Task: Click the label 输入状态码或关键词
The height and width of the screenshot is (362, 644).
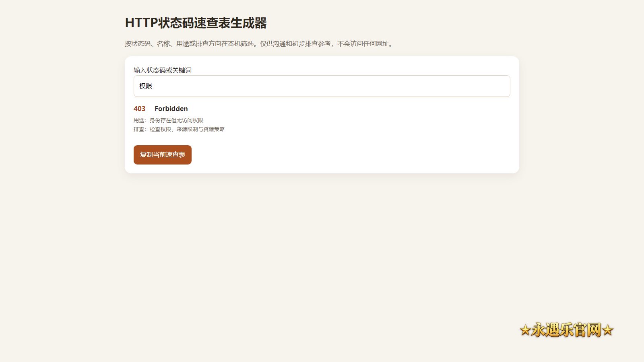Action: point(163,70)
